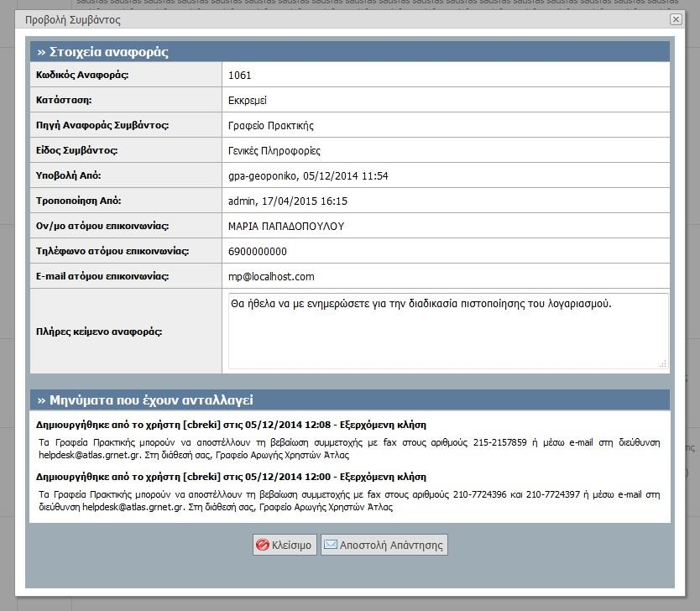Click the Αποστολή Απάντησης button

click(x=384, y=545)
